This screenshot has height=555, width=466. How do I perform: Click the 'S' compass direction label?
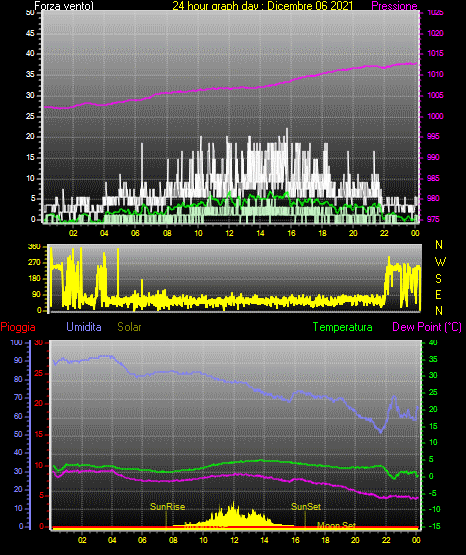coord(438,279)
